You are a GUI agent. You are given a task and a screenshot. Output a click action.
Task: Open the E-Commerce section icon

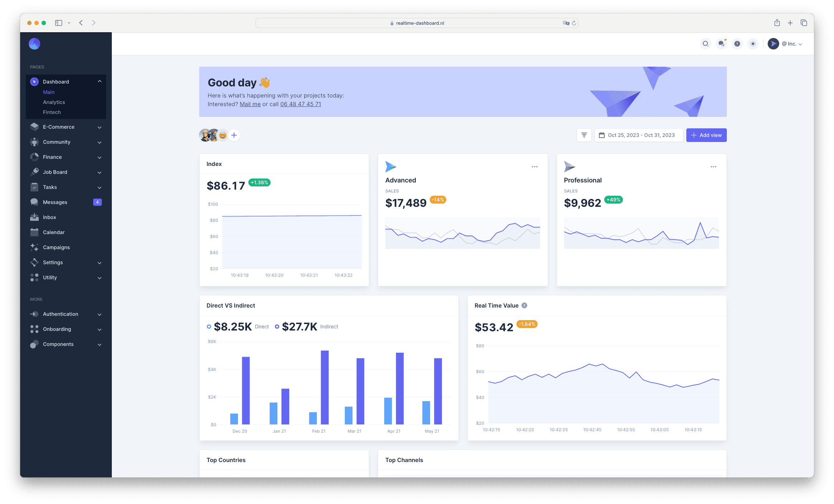34,126
